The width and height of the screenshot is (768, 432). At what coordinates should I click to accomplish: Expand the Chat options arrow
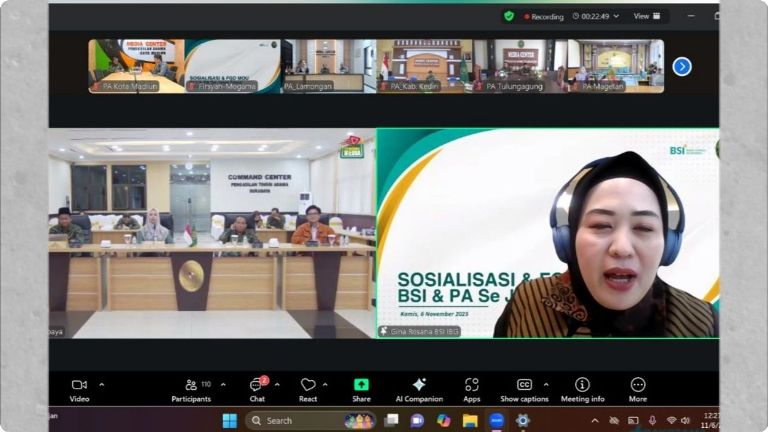point(276,384)
